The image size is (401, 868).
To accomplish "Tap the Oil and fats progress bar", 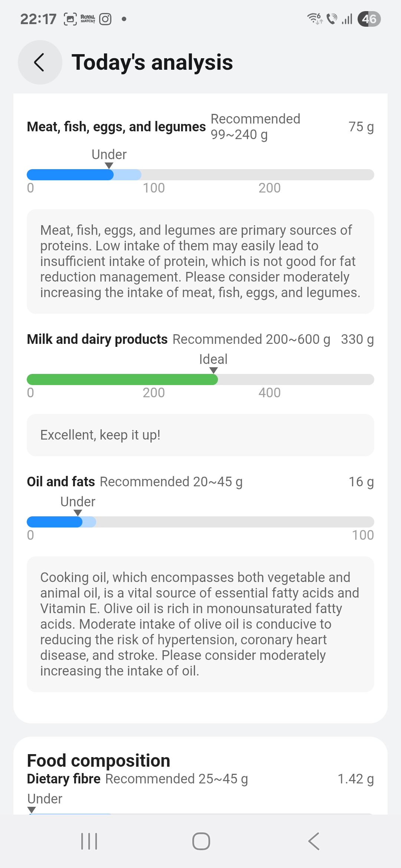I will pos(200,522).
